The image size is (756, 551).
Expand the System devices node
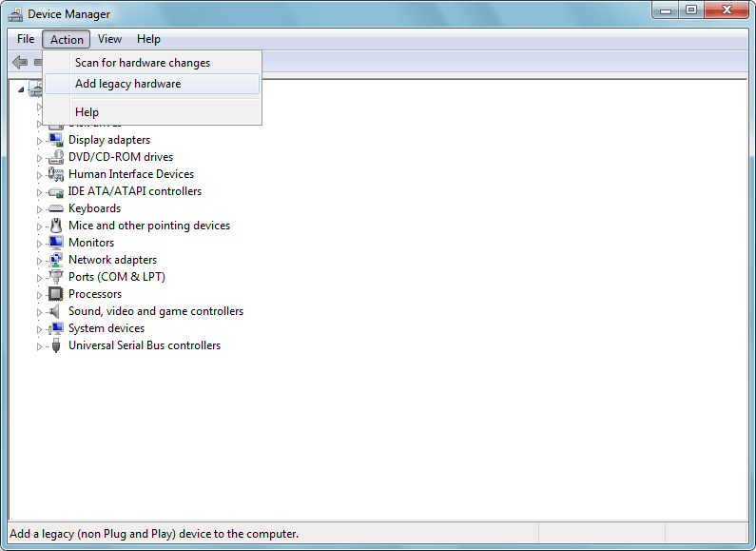[x=39, y=329]
